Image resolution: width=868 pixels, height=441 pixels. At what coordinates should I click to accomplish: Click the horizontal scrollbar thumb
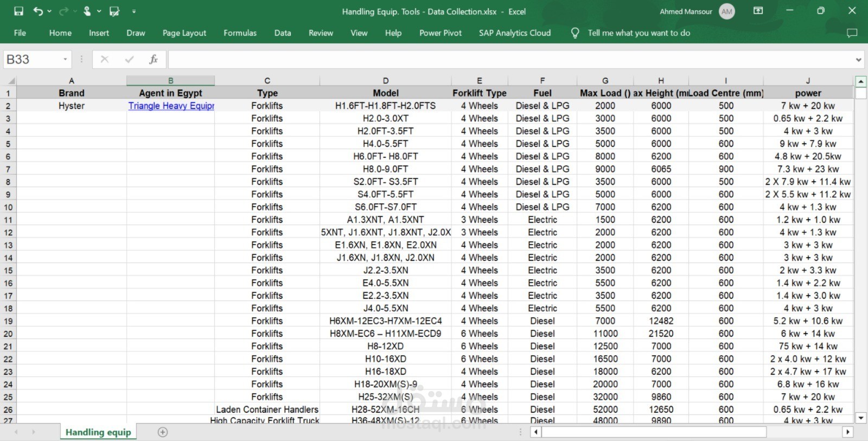[x=654, y=432]
